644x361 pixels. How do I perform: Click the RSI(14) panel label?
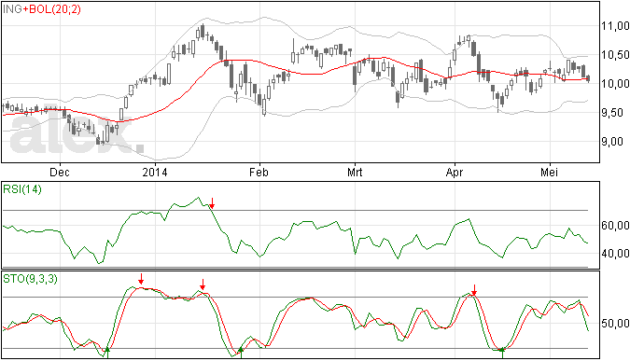(x=22, y=189)
